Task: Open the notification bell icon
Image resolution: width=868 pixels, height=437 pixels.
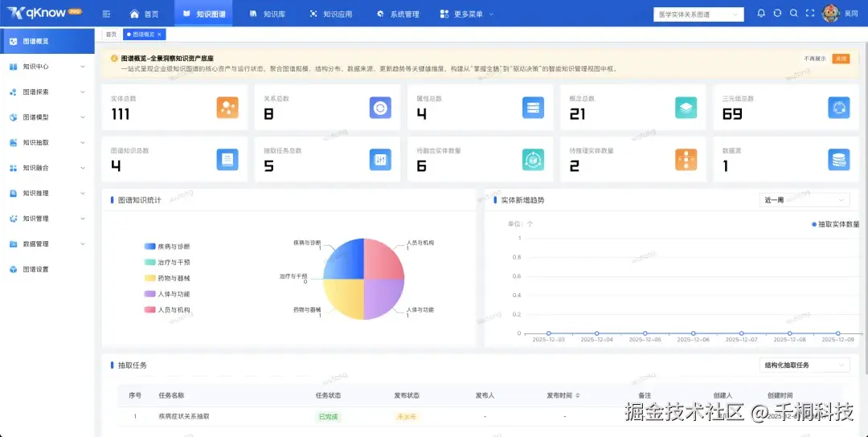Action: click(761, 14)
